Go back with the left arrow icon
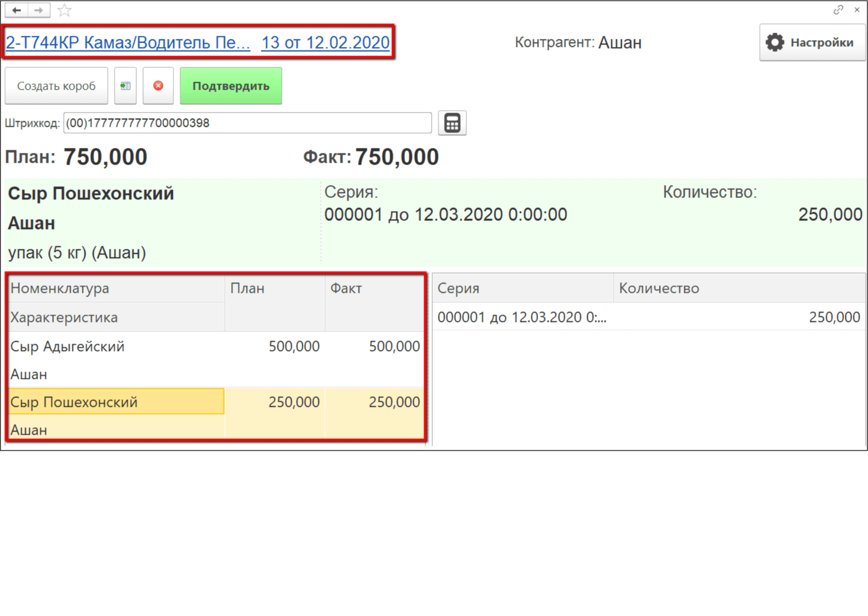This screenshot has height=616, width=868. coord(17,10)
